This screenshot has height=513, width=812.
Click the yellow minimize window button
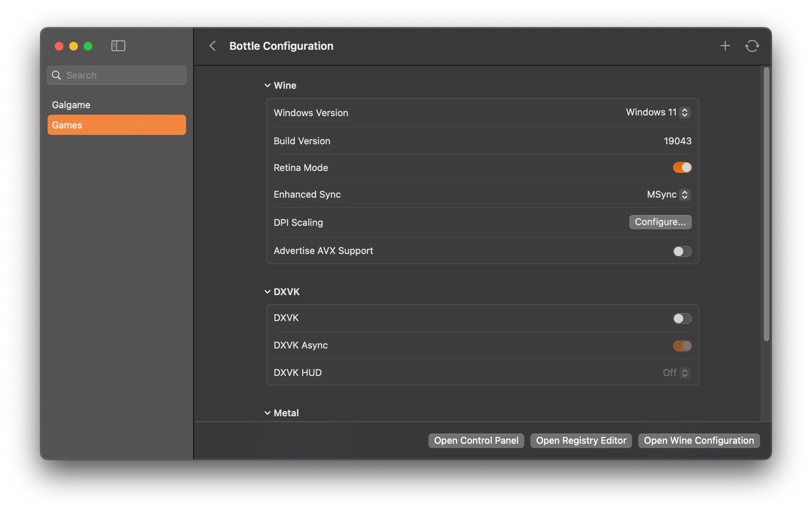coord(74,46)
